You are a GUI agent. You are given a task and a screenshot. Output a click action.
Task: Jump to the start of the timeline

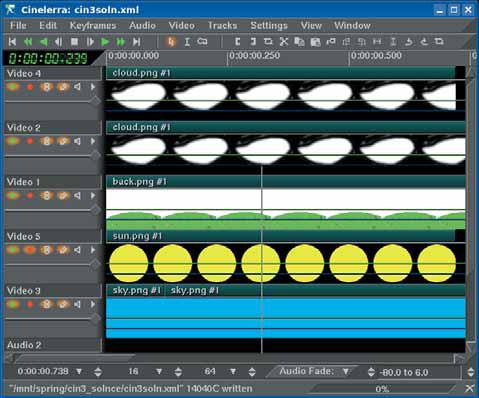(x=12, y=42)
